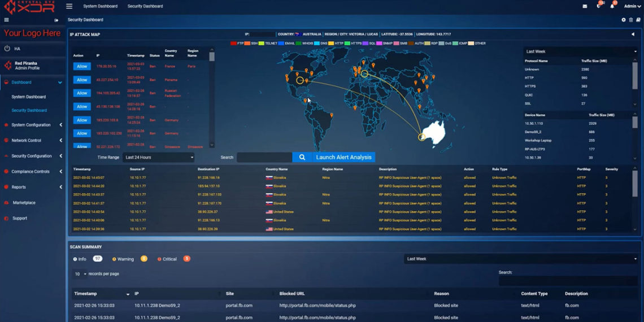
Task: Click the FTP red legend swatch
Action: [x=233, y=43]
